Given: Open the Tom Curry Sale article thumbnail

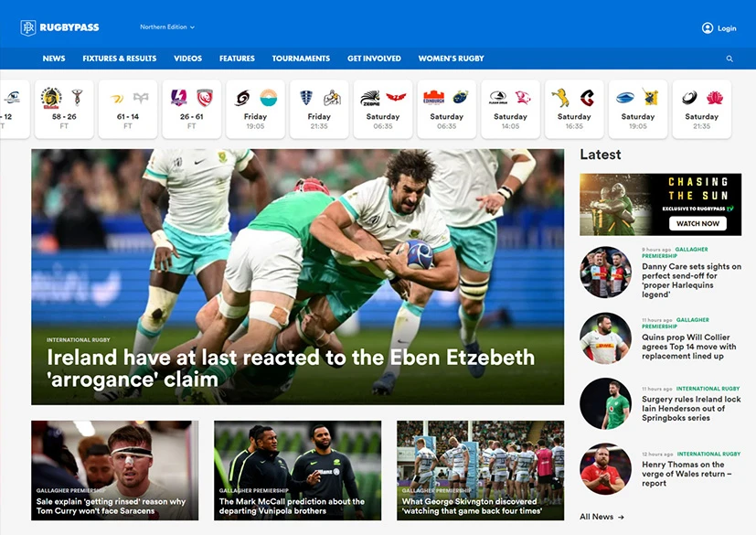Looking at the screenshot, I should click(x=115, y=470).
